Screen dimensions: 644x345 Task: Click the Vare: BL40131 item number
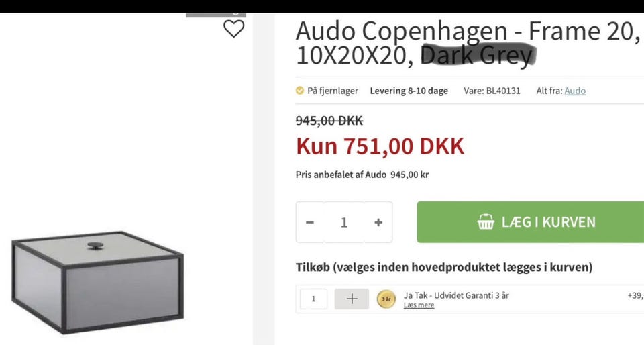[492, 91]
